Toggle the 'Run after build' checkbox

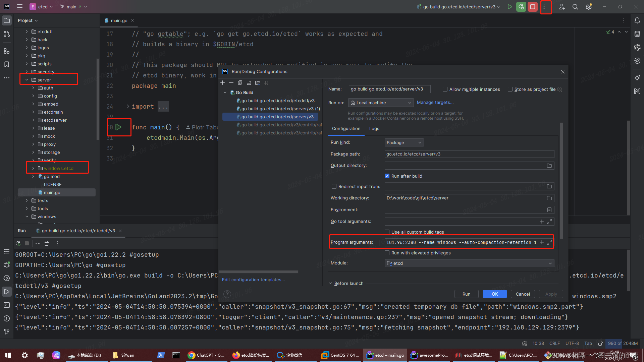pos(387,176)
